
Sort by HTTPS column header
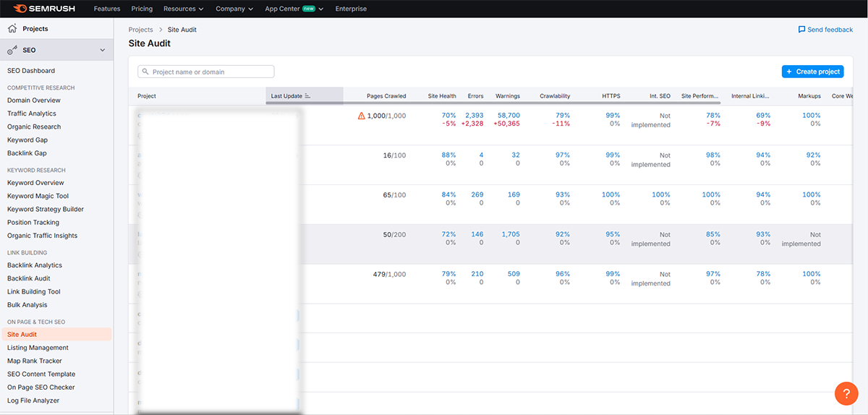click(x=611, y=95)
